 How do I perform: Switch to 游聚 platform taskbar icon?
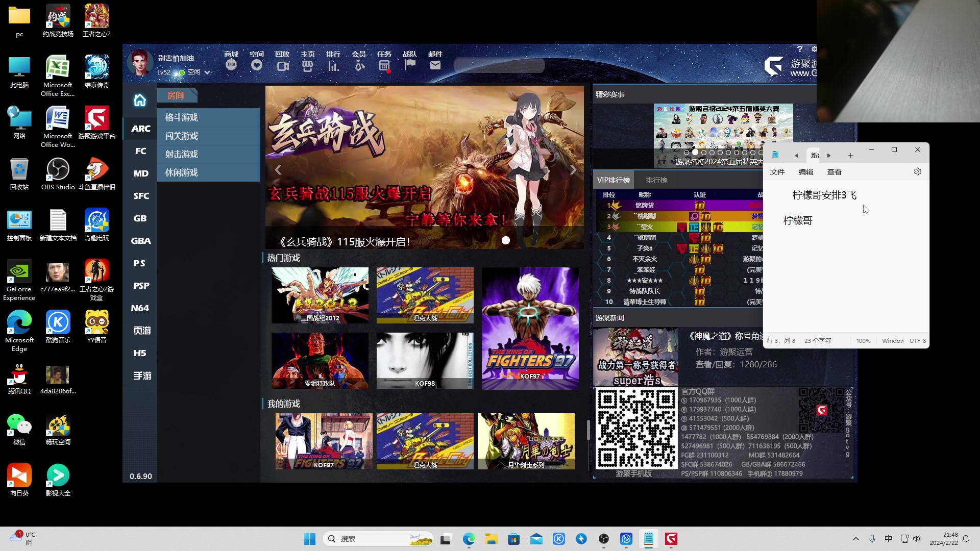(x=671, y=539)
